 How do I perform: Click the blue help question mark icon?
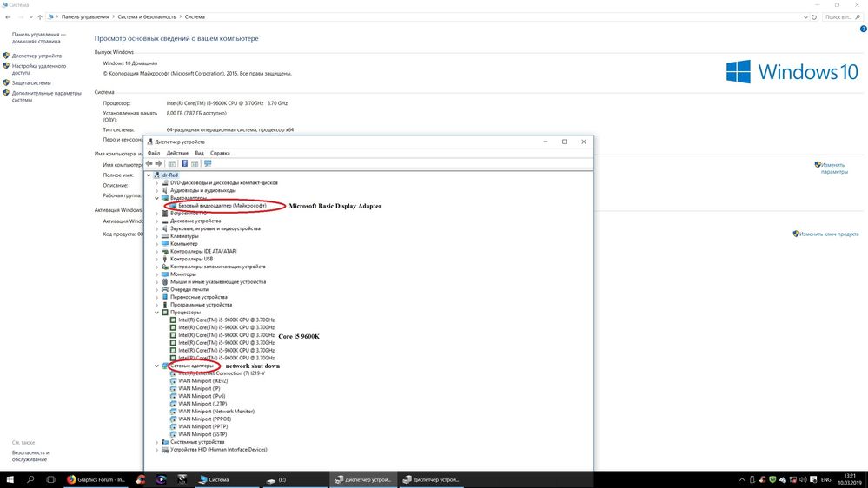coord(863,29)
